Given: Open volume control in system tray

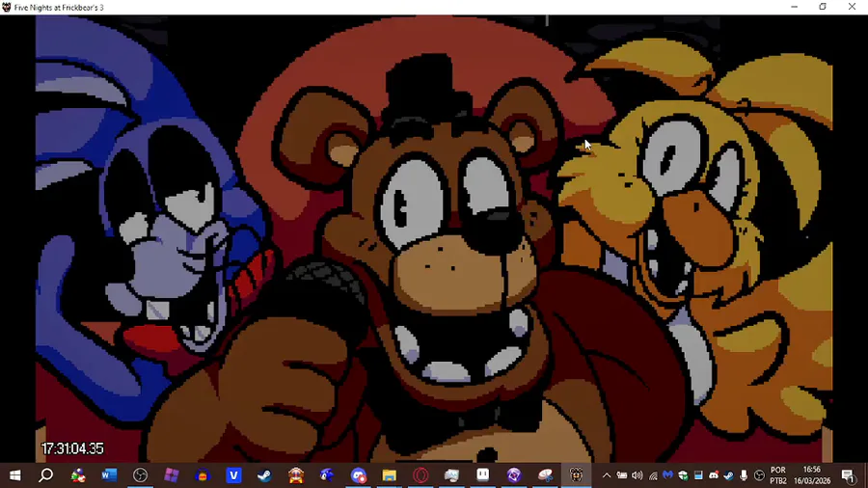Looking at the screenshot, I should 637,475.
